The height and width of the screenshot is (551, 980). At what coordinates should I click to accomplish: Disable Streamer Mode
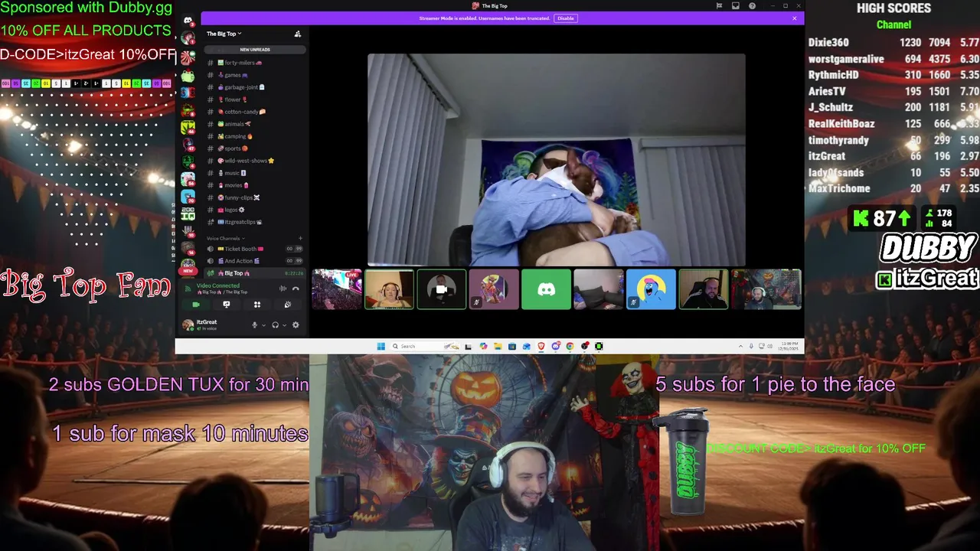[x=566, y=18]
